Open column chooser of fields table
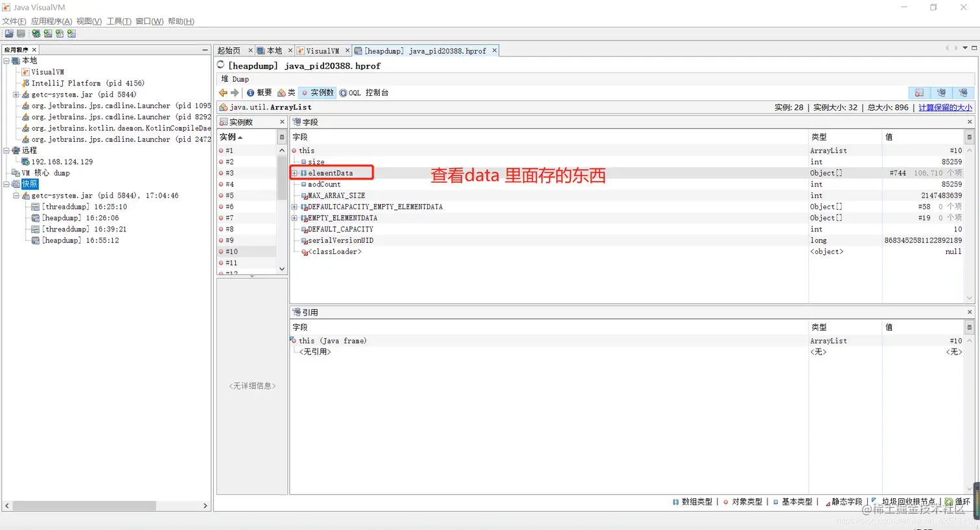Image resolution: width=980 pixels, height=530 pixels. pos(969,137)
